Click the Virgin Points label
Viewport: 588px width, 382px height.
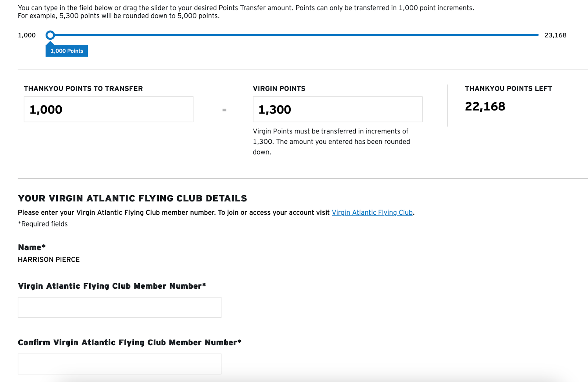click(279, 89)
